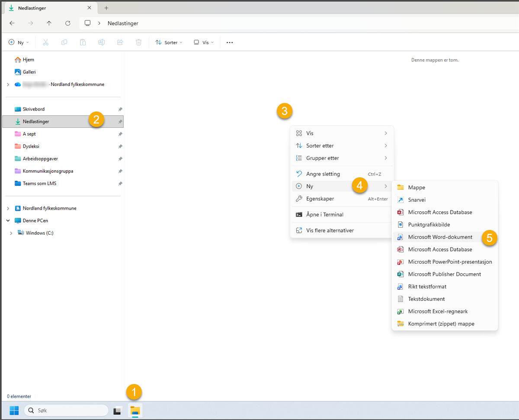This screenshot has width=519, height=420.
Task: Choose Vis flere alternativer menu entry
Action: [x=330, y=231]
